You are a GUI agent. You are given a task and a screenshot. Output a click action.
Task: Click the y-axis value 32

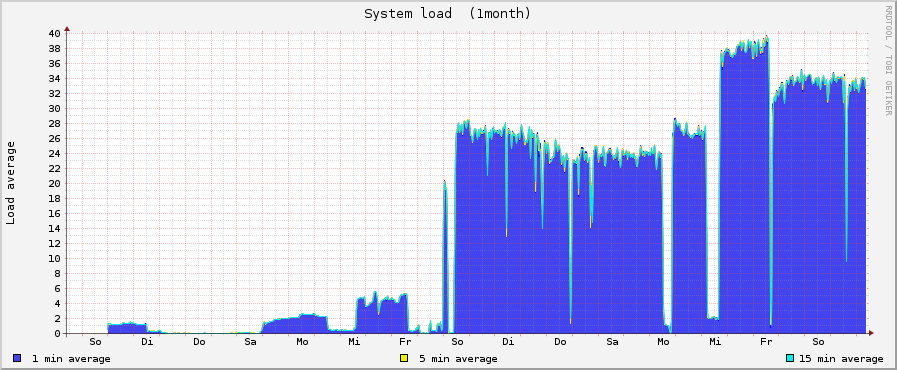[54, 93]
